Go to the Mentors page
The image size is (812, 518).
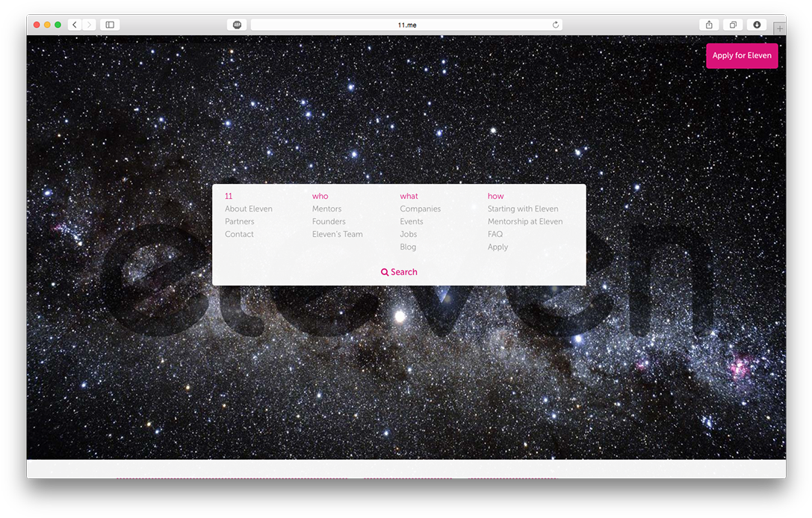(x=326, y=209)
